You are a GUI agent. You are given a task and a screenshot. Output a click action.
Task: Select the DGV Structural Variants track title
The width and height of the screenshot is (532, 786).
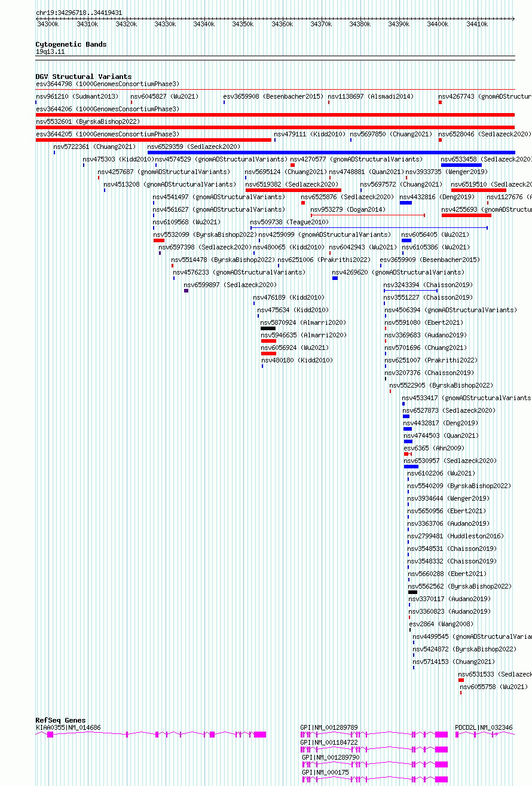[84, 77]
